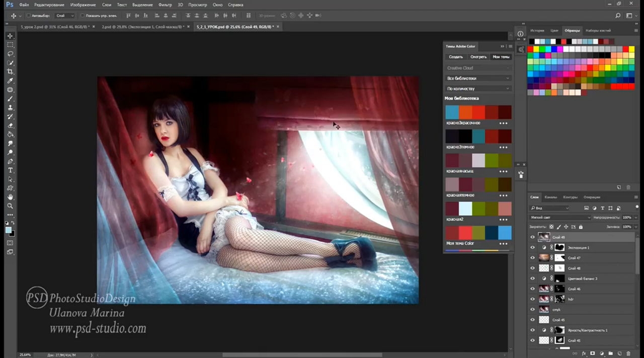
Task: Click the Экспозиция 1 layer mask thumbnail
Action: (559, 247)
